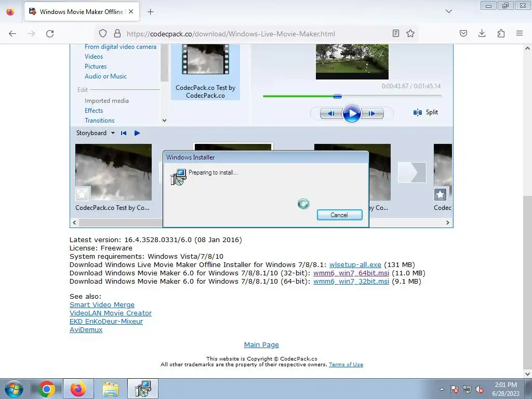The image size is (532, 399).
Task: Click the Effects link
Action: click(94, 111)
